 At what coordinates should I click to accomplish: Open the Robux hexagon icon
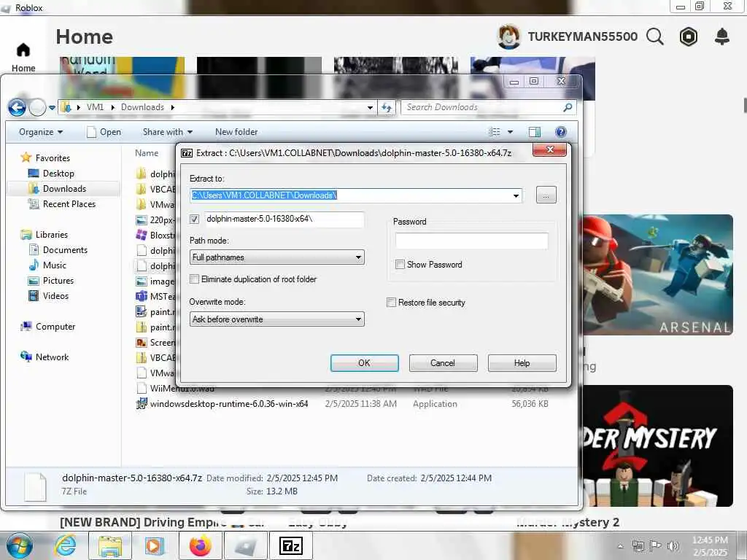point(689,36)
